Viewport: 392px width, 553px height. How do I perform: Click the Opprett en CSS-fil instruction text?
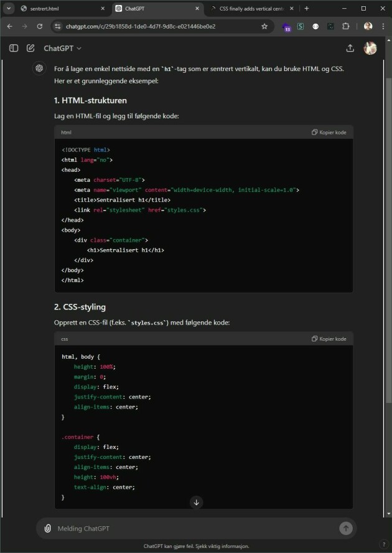tap(142, 323)
